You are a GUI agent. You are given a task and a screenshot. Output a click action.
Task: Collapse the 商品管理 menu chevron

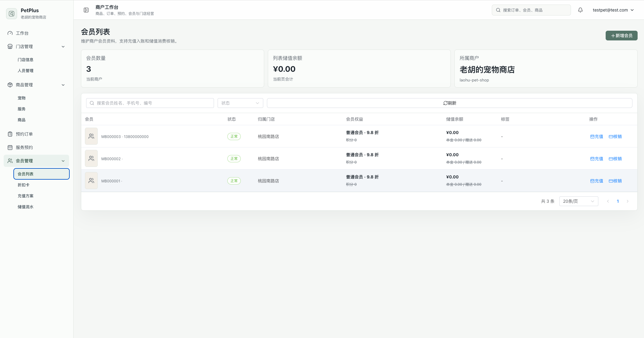tap(63, 85)
